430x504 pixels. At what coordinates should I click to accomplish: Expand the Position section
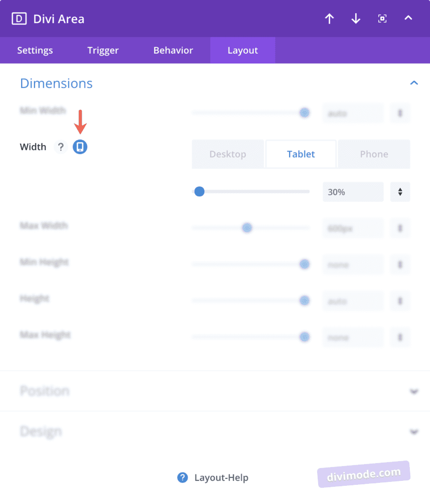click(215, 391)
